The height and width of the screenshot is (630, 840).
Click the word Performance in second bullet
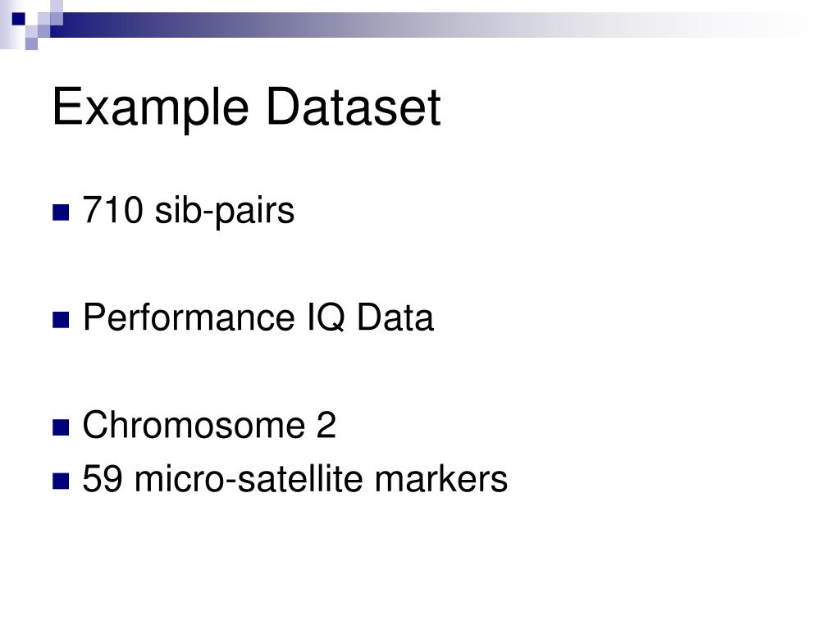[x=189, y=317]
